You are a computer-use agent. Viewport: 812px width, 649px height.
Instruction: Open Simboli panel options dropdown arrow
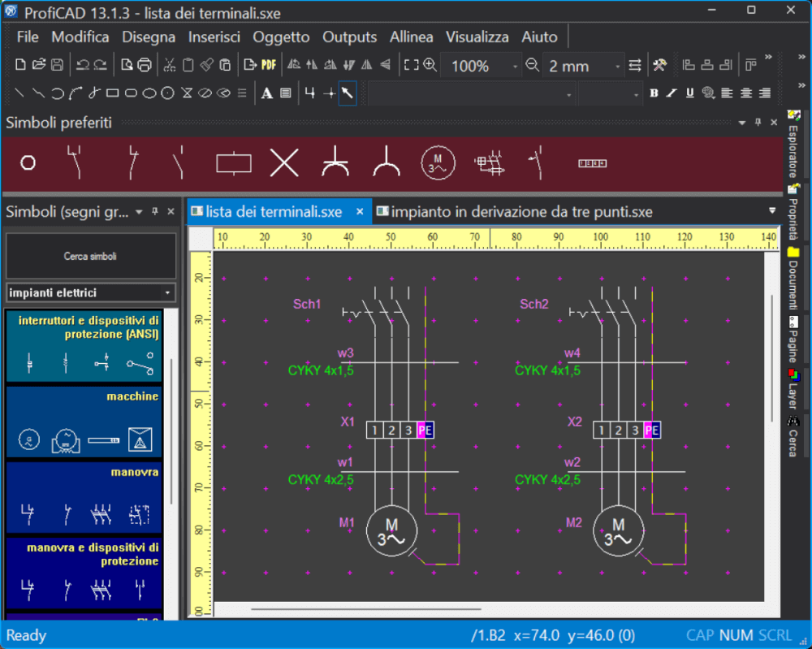coord(139,212)
